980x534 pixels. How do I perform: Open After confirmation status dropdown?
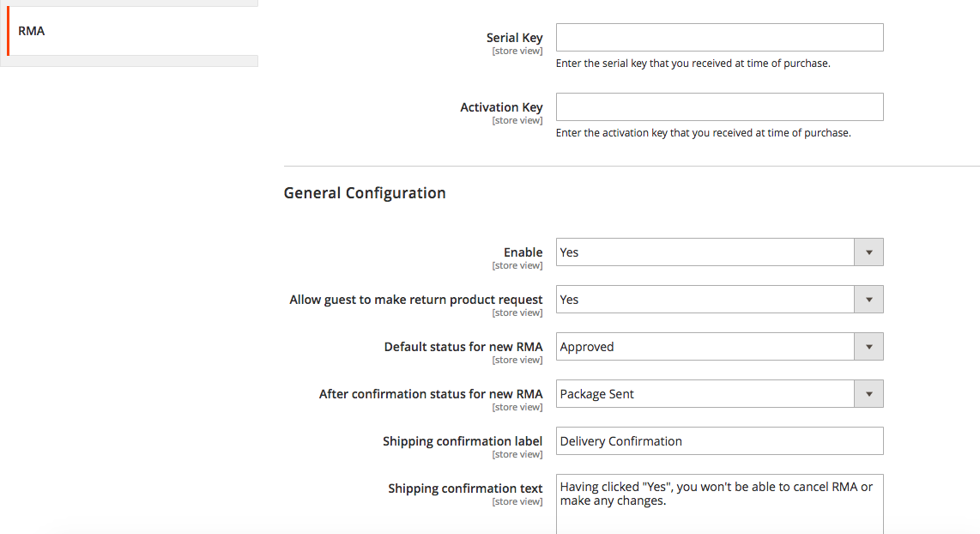[719, 394]
